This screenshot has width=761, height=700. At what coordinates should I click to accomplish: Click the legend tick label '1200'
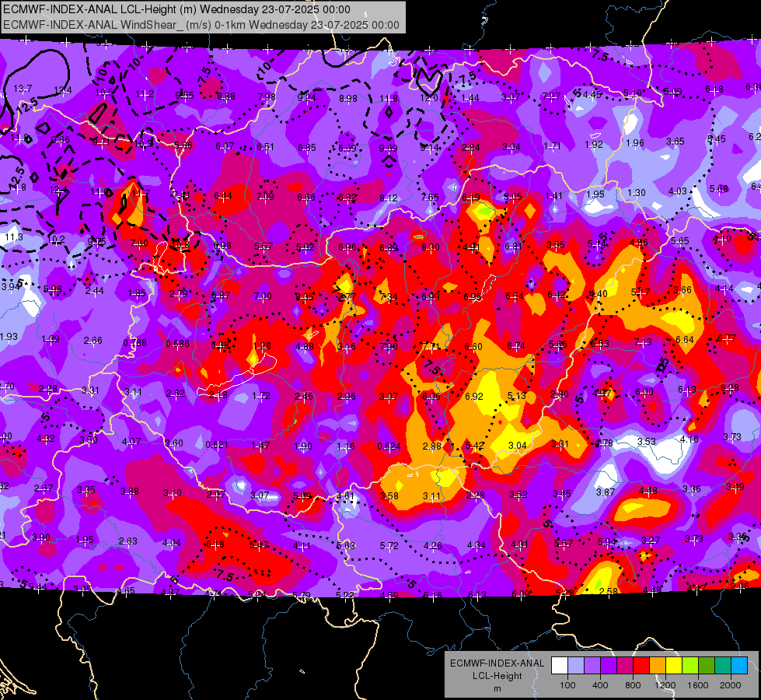click(x=665, y=685)
